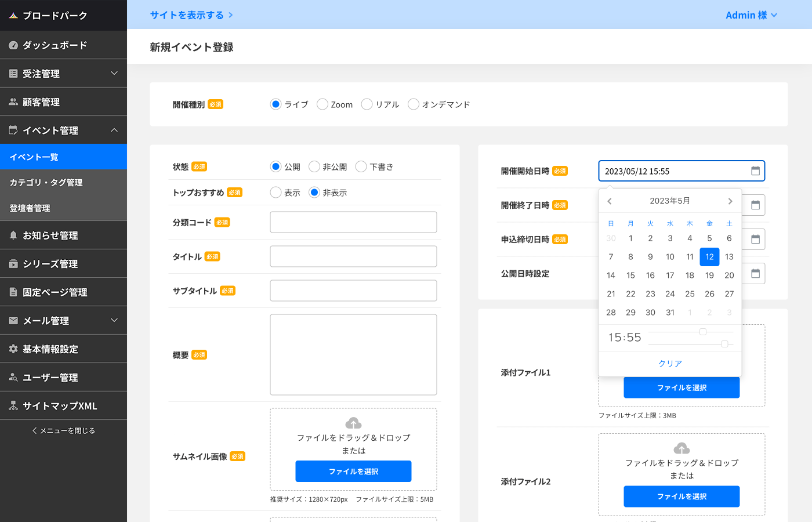
Task: Open イベント一覧 menu item
Action: click(x=63, y=157)
